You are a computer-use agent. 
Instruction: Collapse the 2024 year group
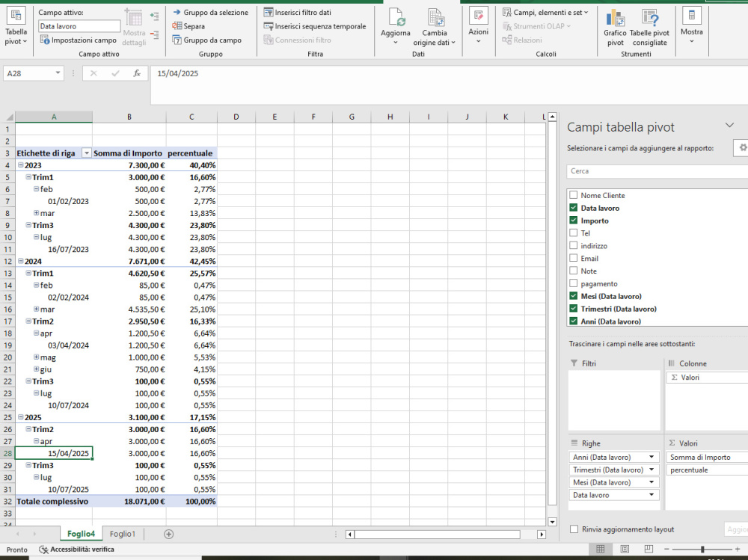coord(20,261)
